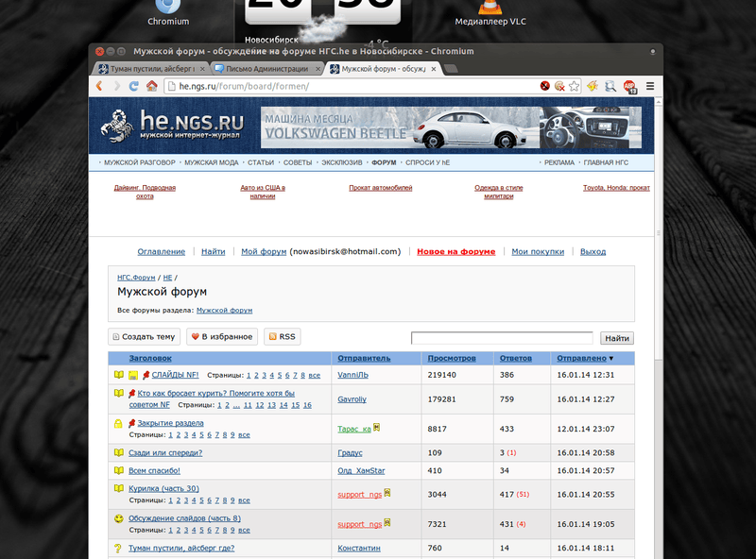This screenshot has height=559, width=756.
Task: Click the Adblock extension icon
Action: coord(630,86)
